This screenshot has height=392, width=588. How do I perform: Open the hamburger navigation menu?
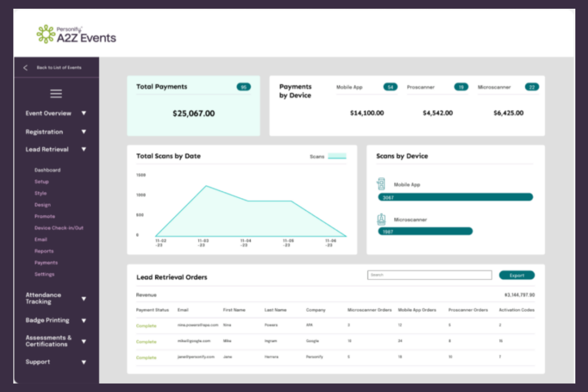pyautogui.click(x=56, y=94)
